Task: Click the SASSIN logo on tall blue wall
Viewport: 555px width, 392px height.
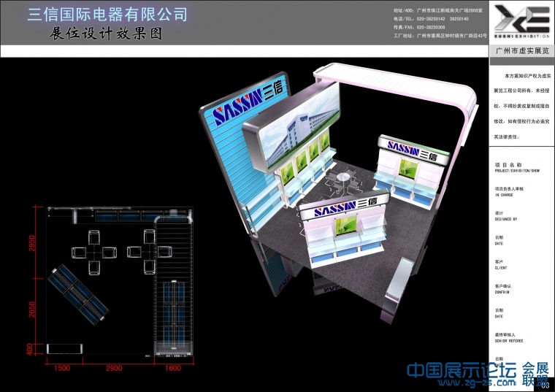Action: point(248,102)
